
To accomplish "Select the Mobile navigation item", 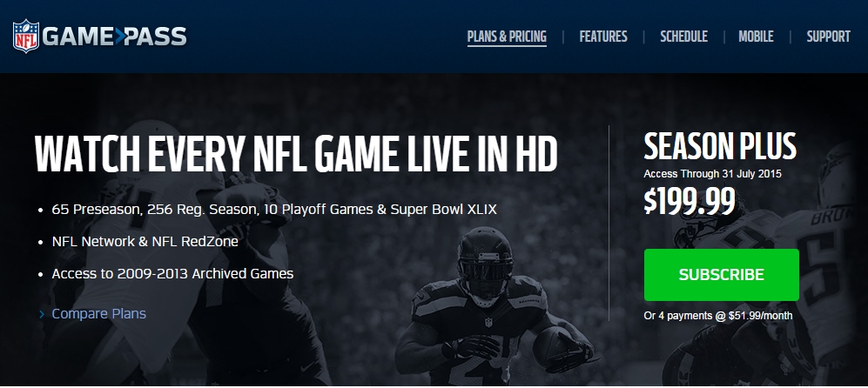I will [x=756, y=37].
